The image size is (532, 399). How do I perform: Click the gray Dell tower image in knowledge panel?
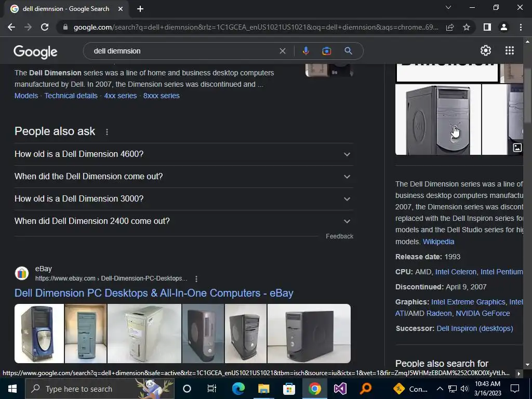[438, 119]
